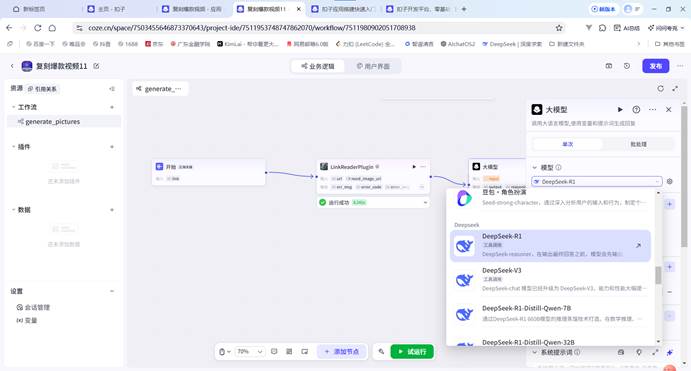Open the debug tool icon beside 试运行

coord(381,352)
